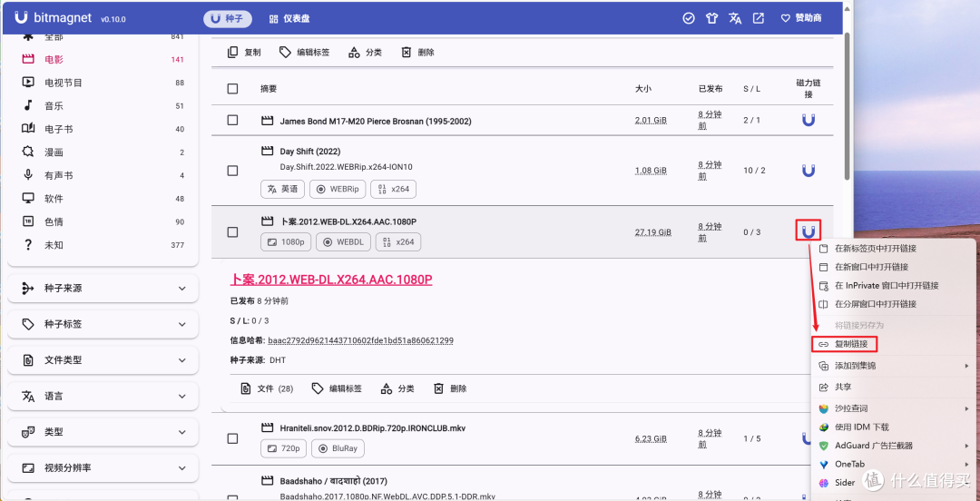The image size is (980, 501).
Task: Open the 文件 (28) files tab in details
Action: coord(267,388)
